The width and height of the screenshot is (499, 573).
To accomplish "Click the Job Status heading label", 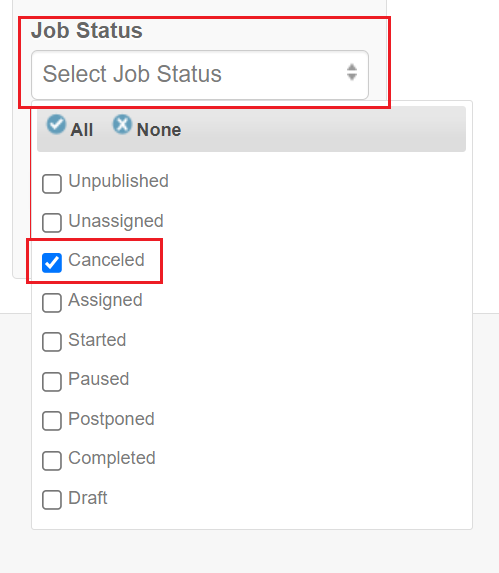I will click(87, 30).
